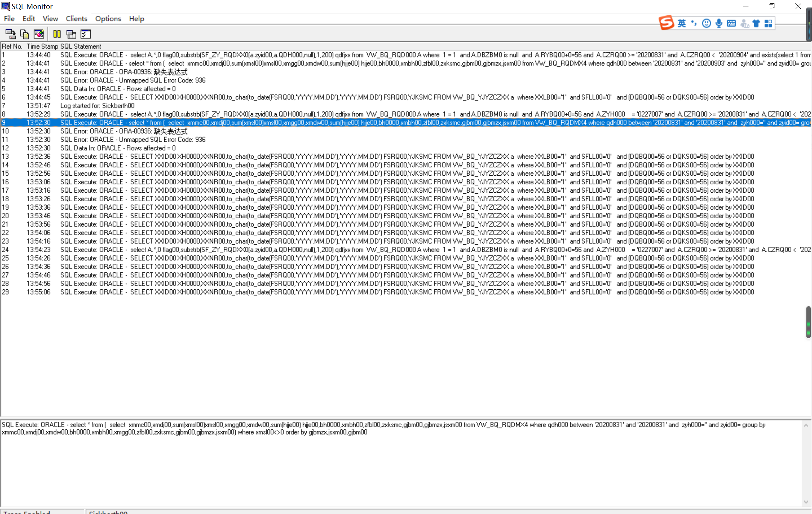Click detail pane scrollbar down arrow
This screenshot has width=812, height=514.
pos(806,502)
